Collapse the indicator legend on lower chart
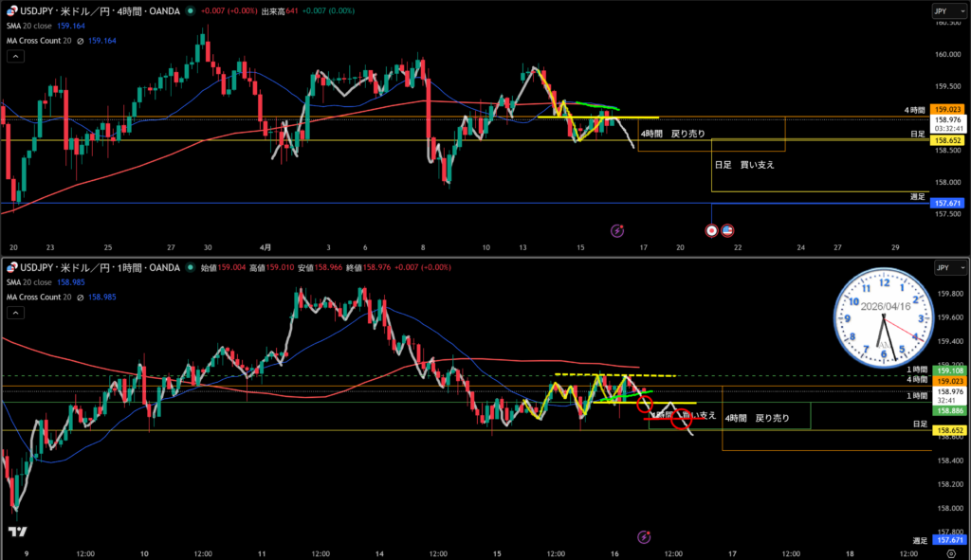Screen dimensions: 971x560 (15, 314)
